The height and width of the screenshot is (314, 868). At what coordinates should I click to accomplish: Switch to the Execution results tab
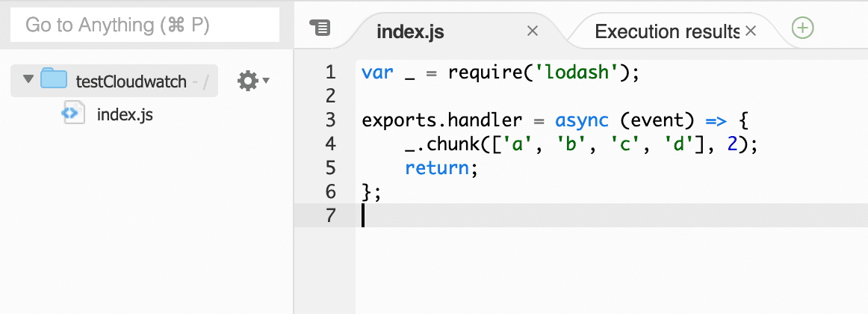point(666,31)
